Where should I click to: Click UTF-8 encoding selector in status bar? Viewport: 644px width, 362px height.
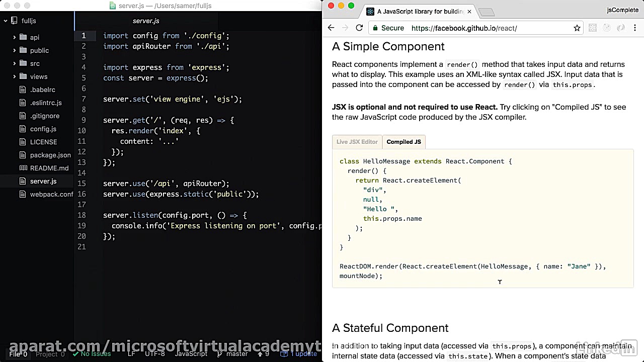155,354
